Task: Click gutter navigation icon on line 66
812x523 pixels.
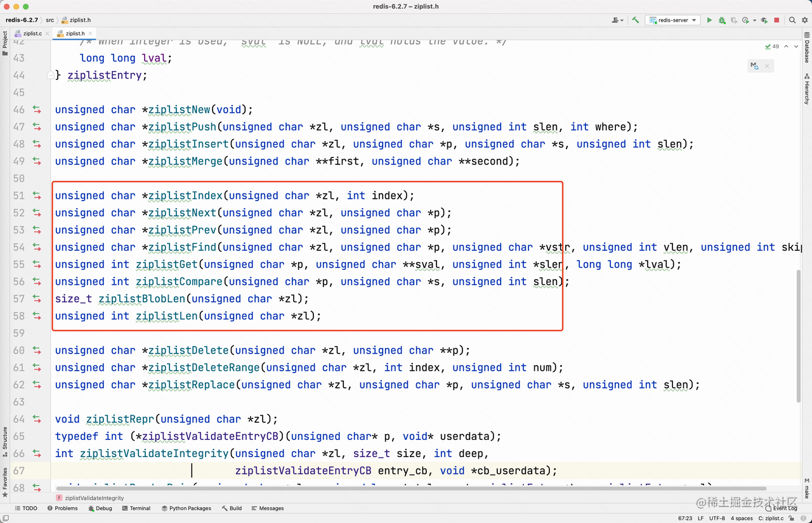Action: point(37,453)
